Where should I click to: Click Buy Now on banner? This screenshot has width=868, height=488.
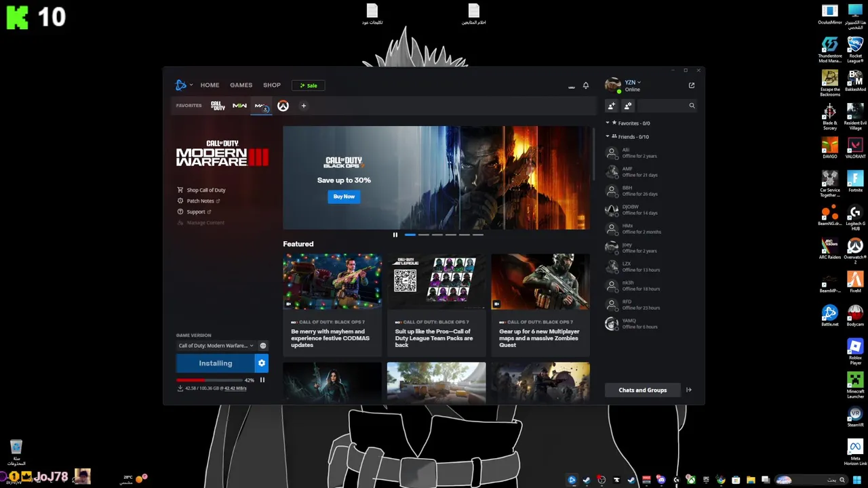pyautogui.click(x=344, y=197)
